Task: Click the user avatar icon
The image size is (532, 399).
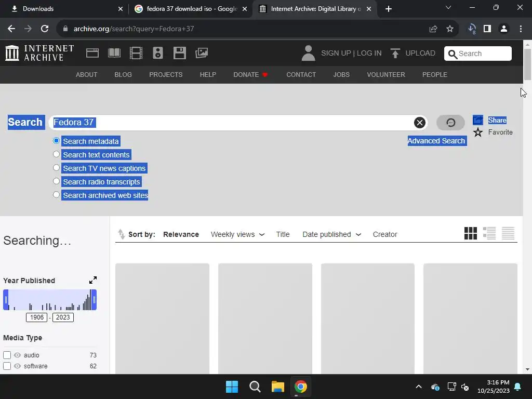Action: [308, 54]
